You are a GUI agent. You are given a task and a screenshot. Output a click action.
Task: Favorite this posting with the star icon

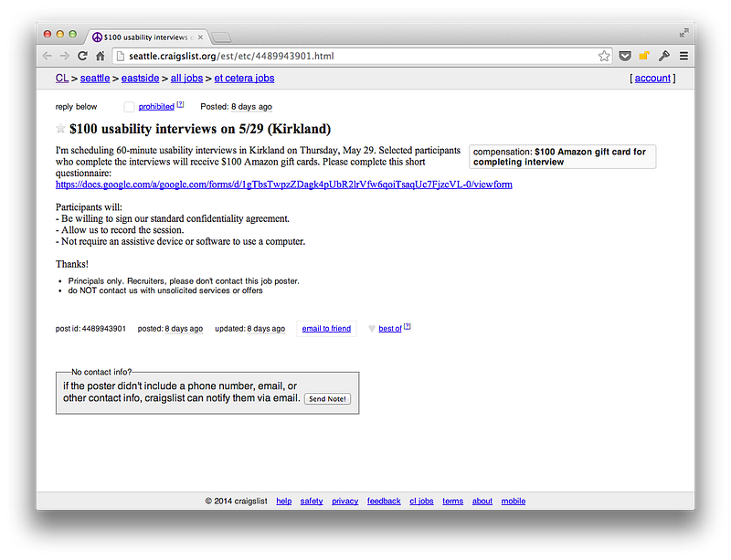click(x=60, y=128)
